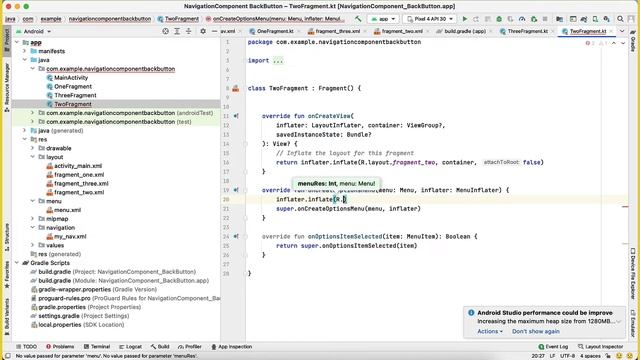640x360 pixels.
Task: Switch to the ThreeFragment.kt editor tab
Action: (524, 31)
